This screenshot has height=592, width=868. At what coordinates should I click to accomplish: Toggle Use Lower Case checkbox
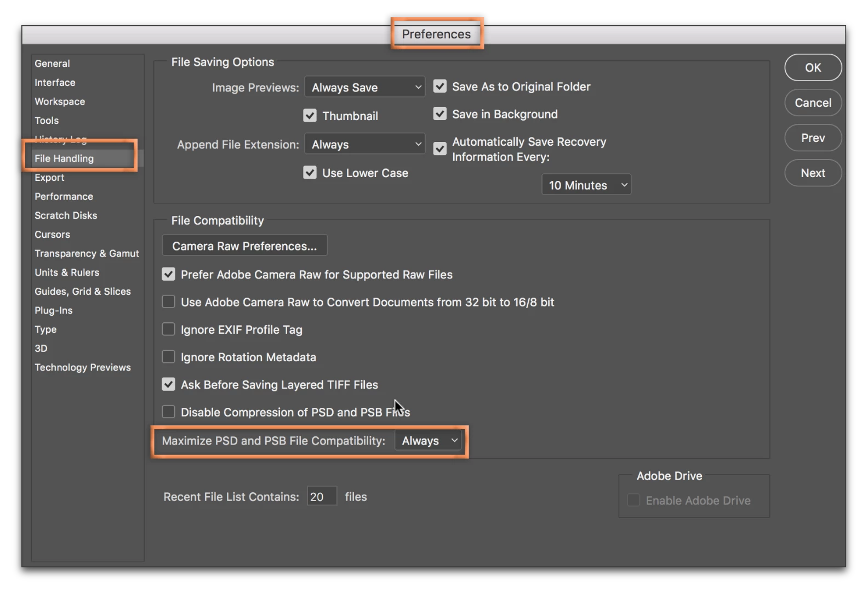[310, 173]
